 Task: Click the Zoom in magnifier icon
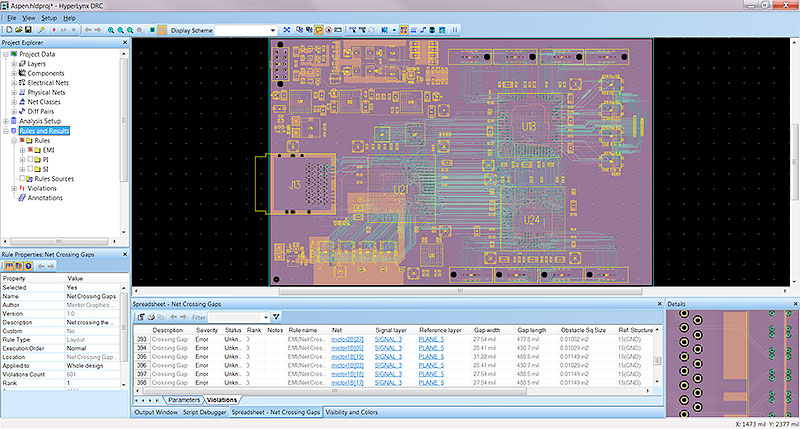click(x=111, y=30)
